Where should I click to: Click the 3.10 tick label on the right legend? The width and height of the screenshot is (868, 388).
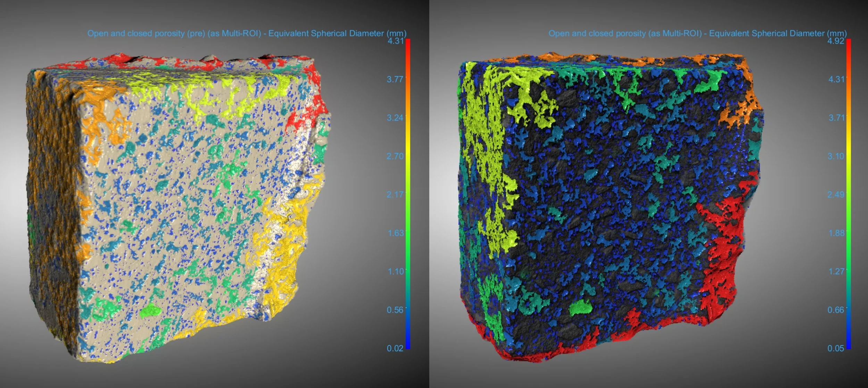pos(836,156)
